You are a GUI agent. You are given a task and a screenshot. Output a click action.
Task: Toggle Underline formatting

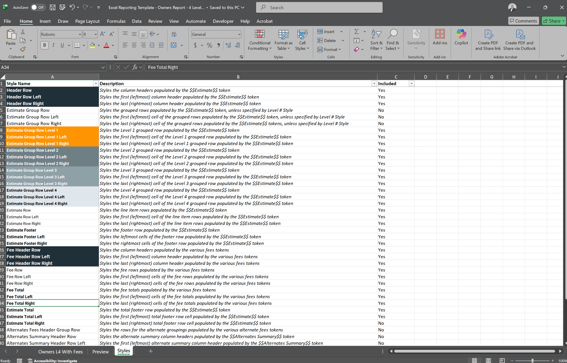click(62, 45)
